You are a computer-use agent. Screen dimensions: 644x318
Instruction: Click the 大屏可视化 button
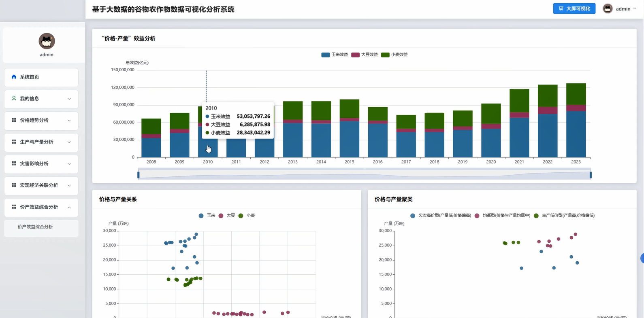click(574, 8)
